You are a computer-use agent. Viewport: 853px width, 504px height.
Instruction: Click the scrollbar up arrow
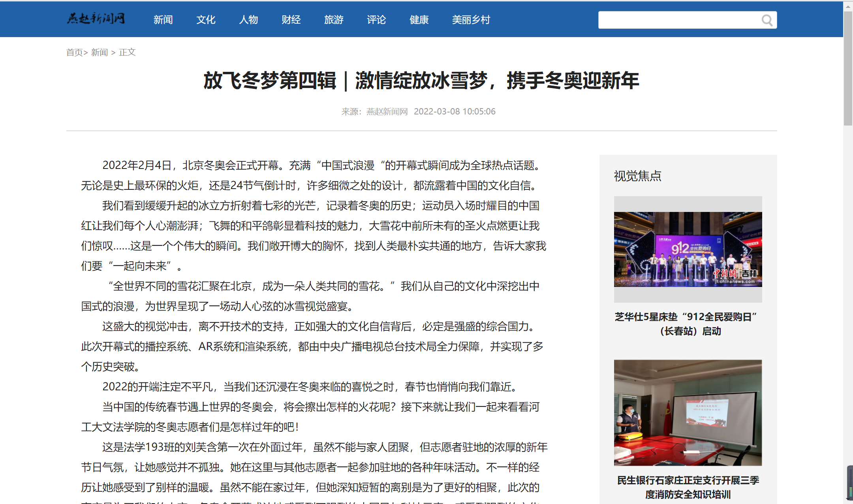pos(848,6)
